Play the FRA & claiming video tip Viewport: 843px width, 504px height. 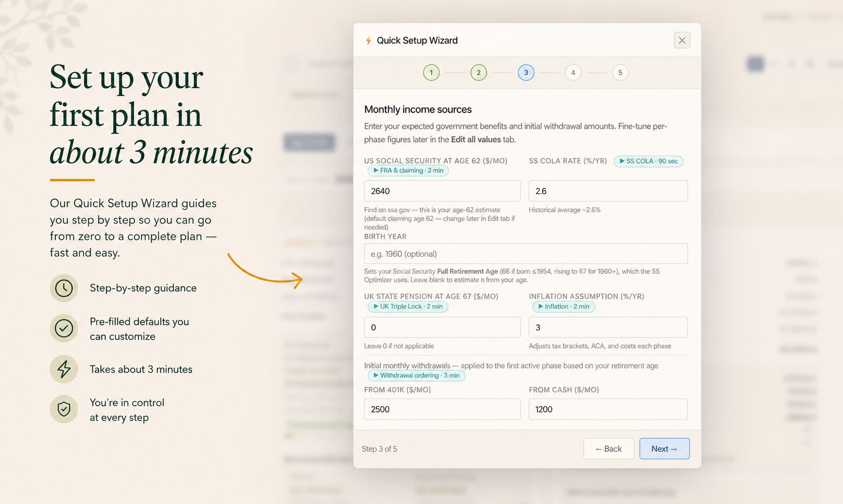pos(408,170)
